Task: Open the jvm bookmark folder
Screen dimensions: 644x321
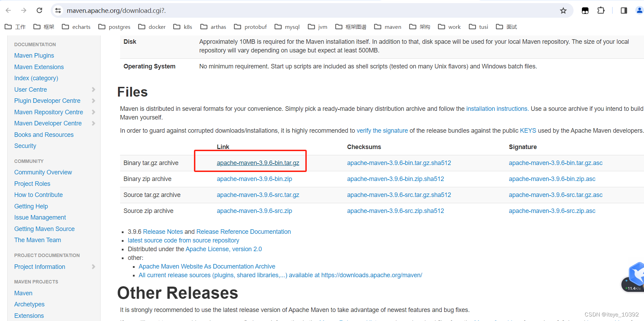Action: click(x=317, y=27)
